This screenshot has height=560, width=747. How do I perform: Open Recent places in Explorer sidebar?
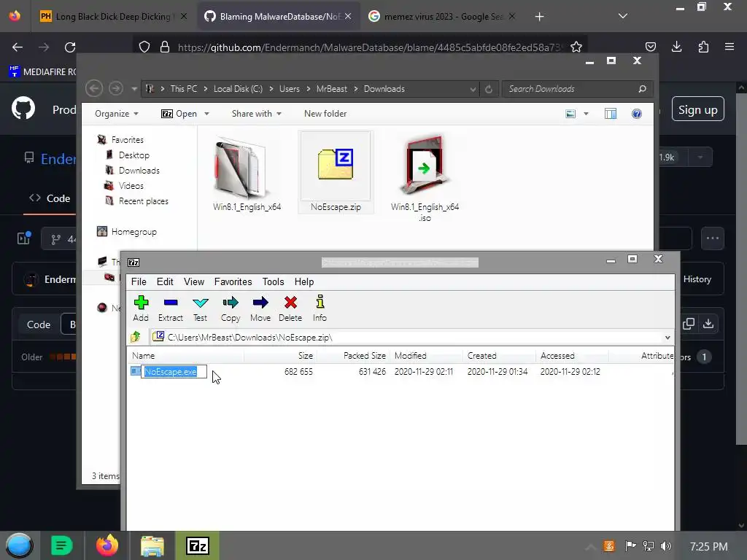click(144, 201)
